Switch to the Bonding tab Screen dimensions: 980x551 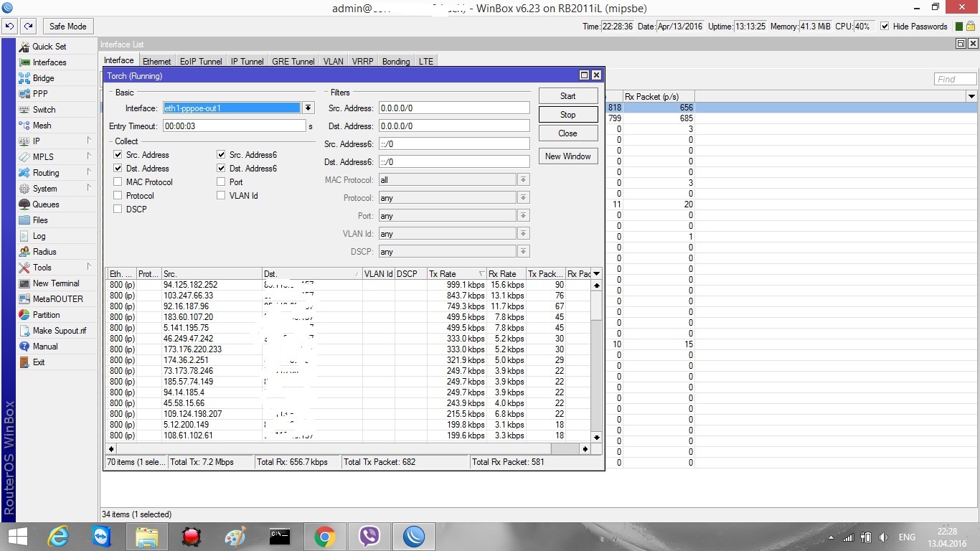[396, 62]
